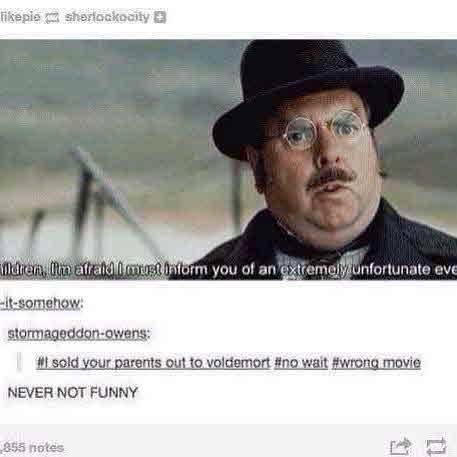Click the subtitle caption on the image

pos(228,269)
